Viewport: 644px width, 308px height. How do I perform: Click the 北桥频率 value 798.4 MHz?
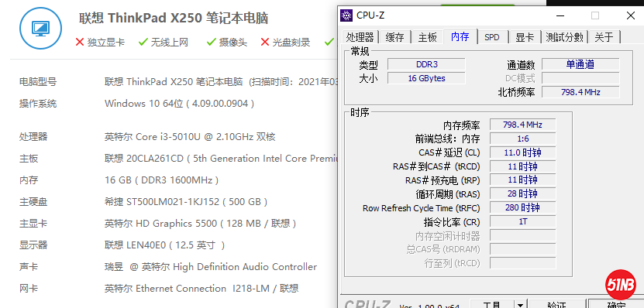(x=580, y=92)
